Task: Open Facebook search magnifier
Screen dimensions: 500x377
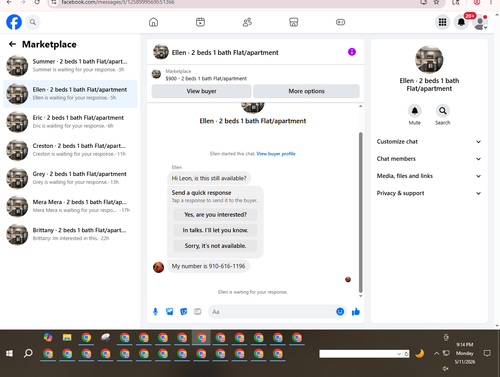Action: (x=33, y=22)
